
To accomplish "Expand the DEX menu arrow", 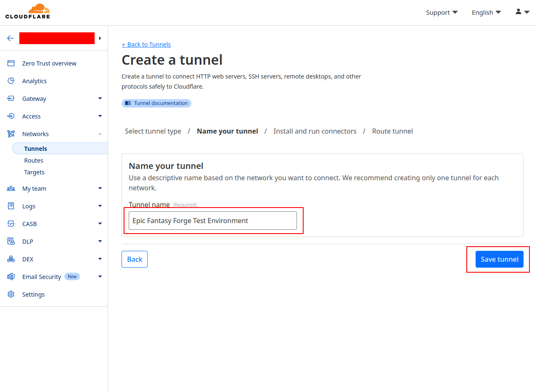I will point(100,259).
